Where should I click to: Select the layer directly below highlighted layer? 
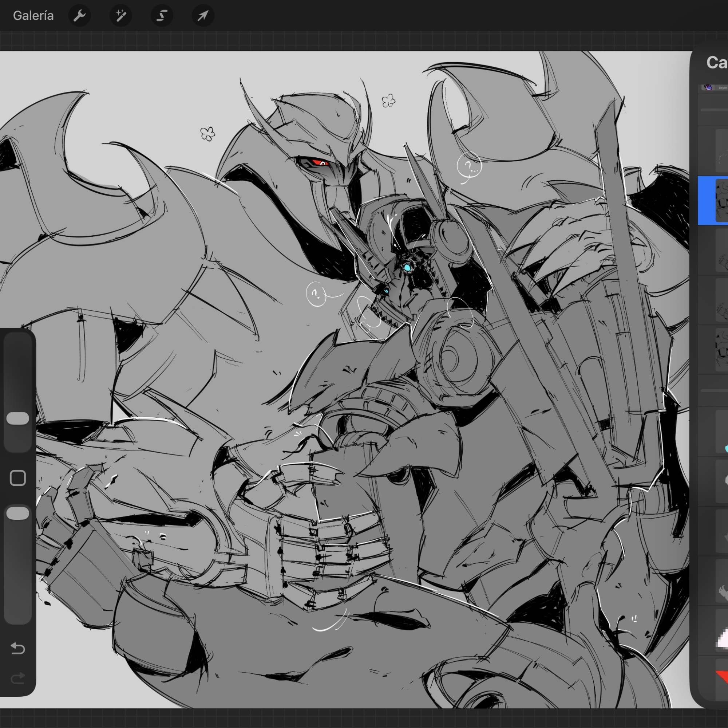pos(721,250)
